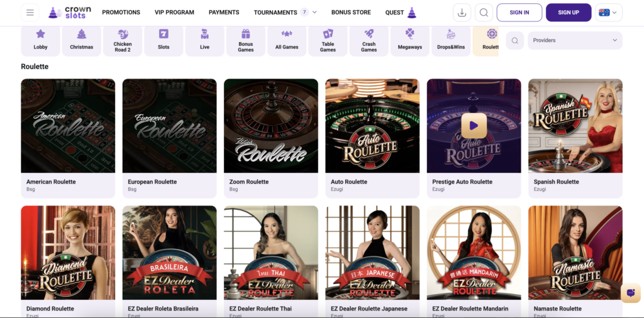The width and height of the screenshot is (644, 318).
Task: Expand the Providers dropdown
Action: [575, 40]
